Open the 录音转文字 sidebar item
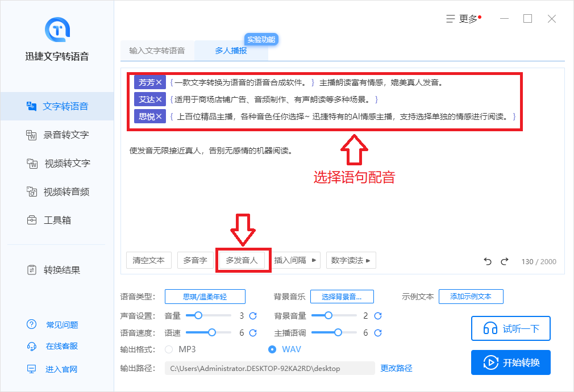The image size is (574, 392). click(57, 135)
